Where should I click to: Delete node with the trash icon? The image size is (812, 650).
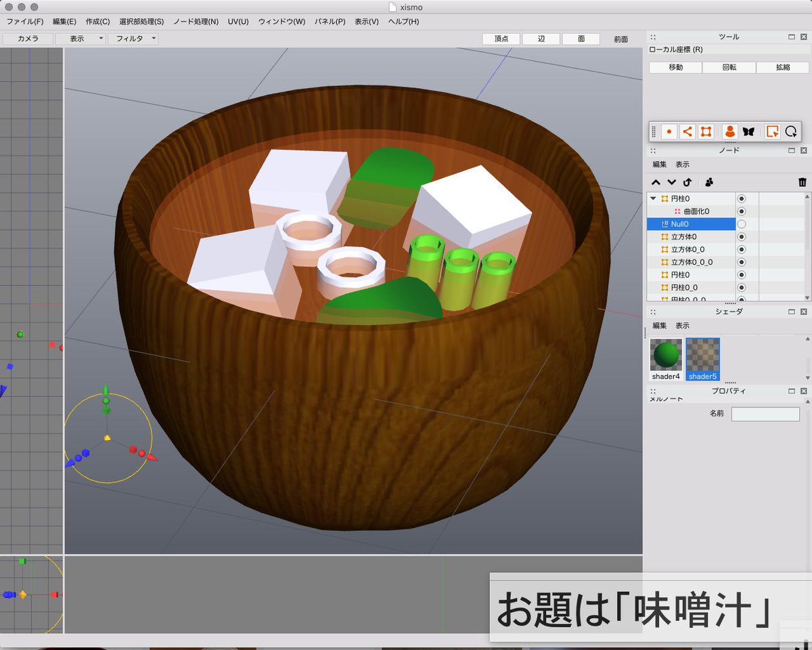click(803, 182)
